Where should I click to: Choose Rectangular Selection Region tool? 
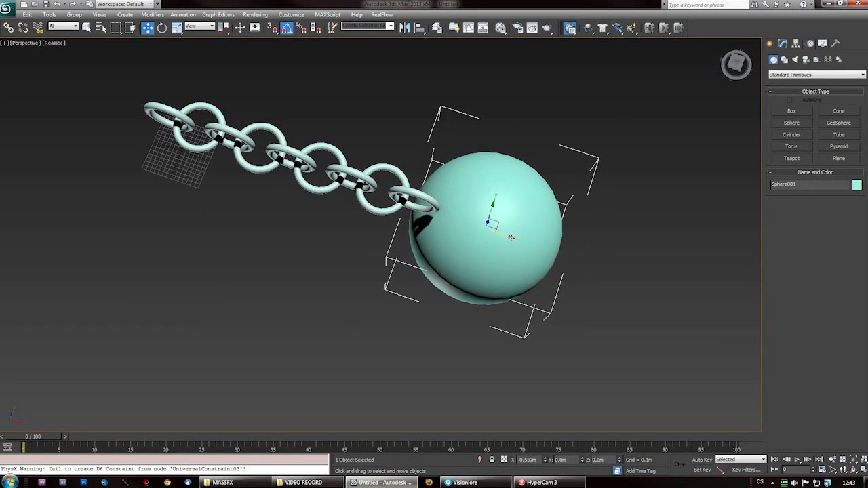pyautogui.click(x=115, y=28)
